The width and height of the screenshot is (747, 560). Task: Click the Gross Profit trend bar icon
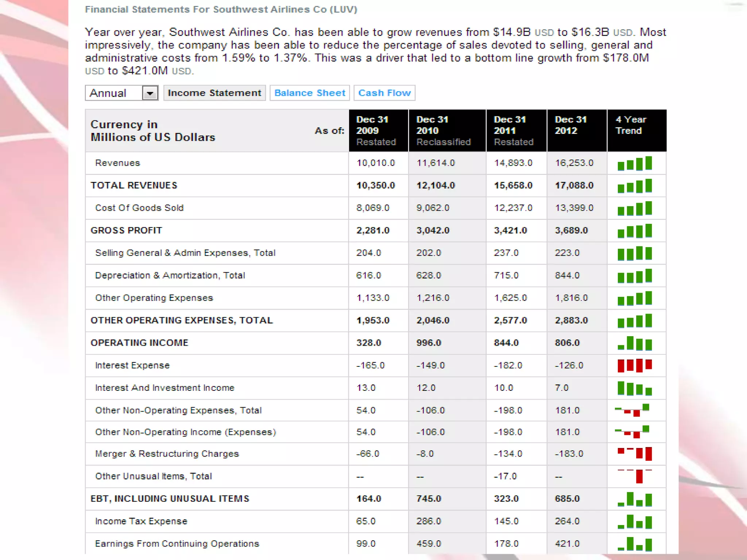point(635,231)
